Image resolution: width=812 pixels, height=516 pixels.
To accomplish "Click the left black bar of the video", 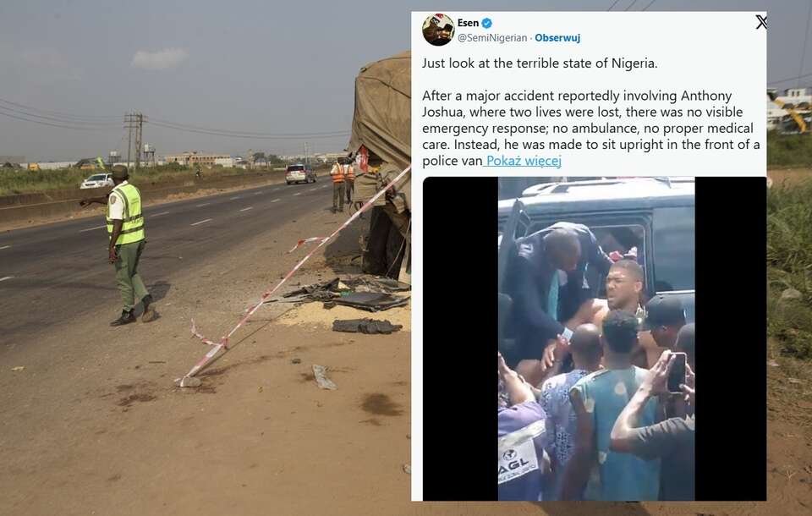I will (460, 339).
